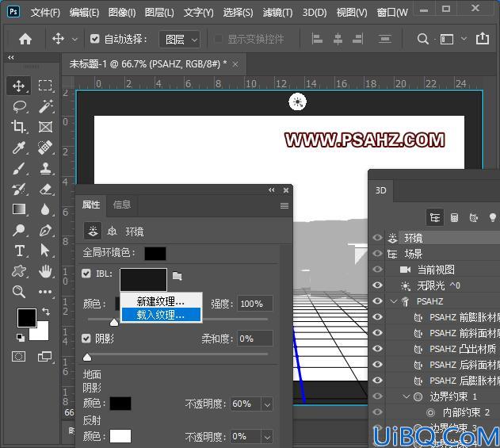Viewport: 500px width, 448px height.
Task: Select the History Brush tool
Action: (19, 190)
